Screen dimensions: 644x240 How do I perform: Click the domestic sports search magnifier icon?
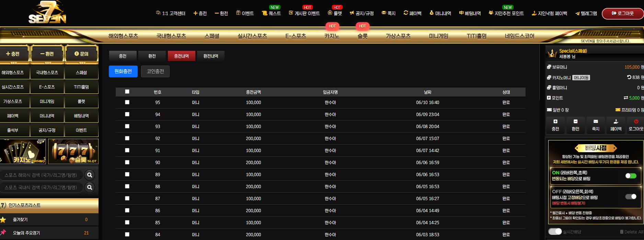(x=90, y=187)
